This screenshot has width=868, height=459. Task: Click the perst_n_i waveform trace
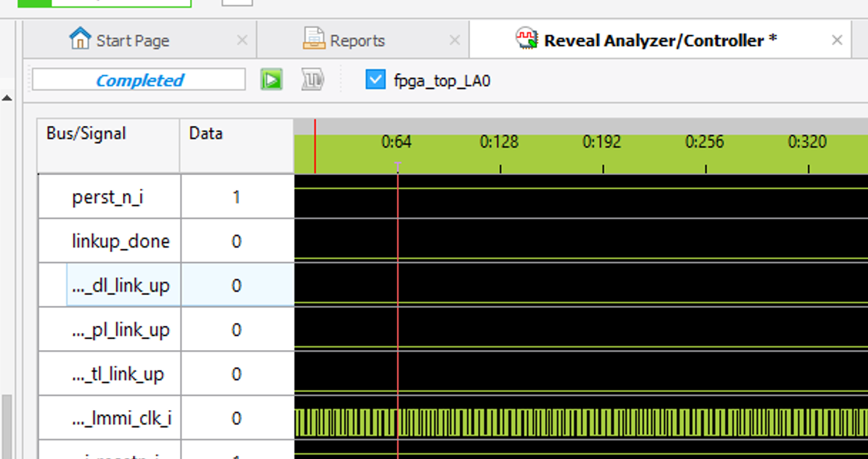click(581, 188)
